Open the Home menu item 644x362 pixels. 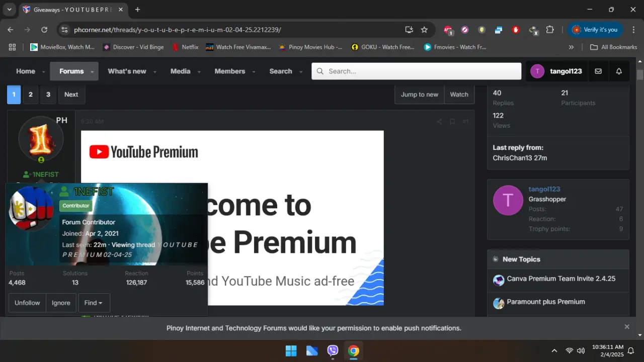pos(26,71)
